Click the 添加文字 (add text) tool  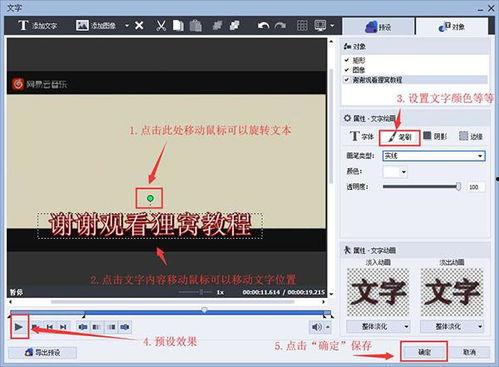37,25
